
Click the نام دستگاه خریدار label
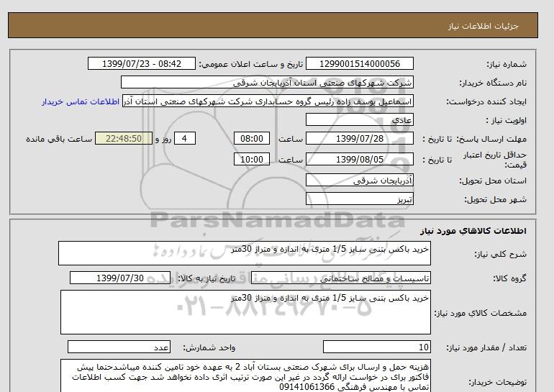click(x=493, y=83)
